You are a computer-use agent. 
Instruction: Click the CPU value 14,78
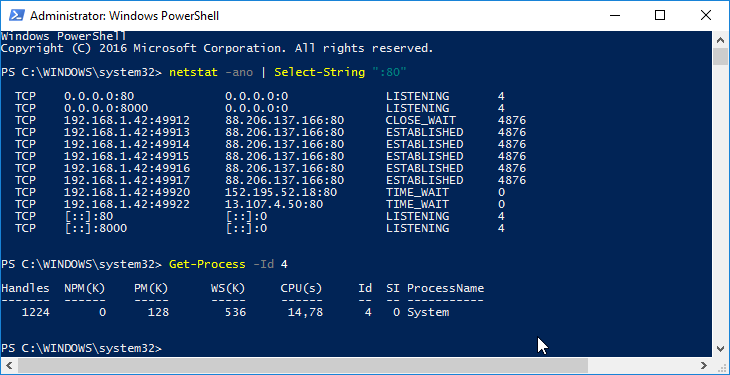pyautogui.click(x=305, y=313)
